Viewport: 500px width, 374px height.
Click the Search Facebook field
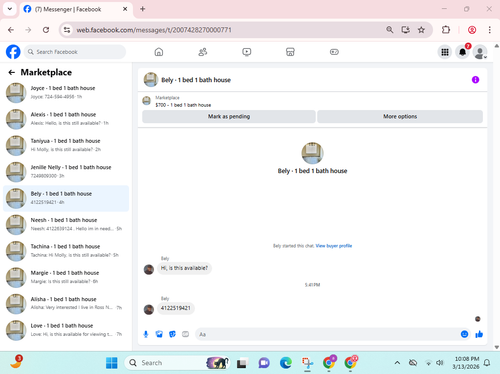tap(75, 52)
